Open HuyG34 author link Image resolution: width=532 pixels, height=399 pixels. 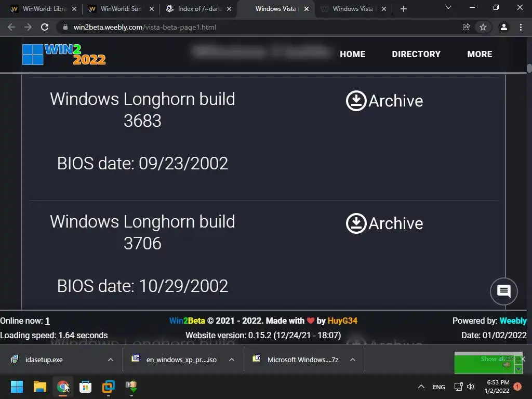342,321
